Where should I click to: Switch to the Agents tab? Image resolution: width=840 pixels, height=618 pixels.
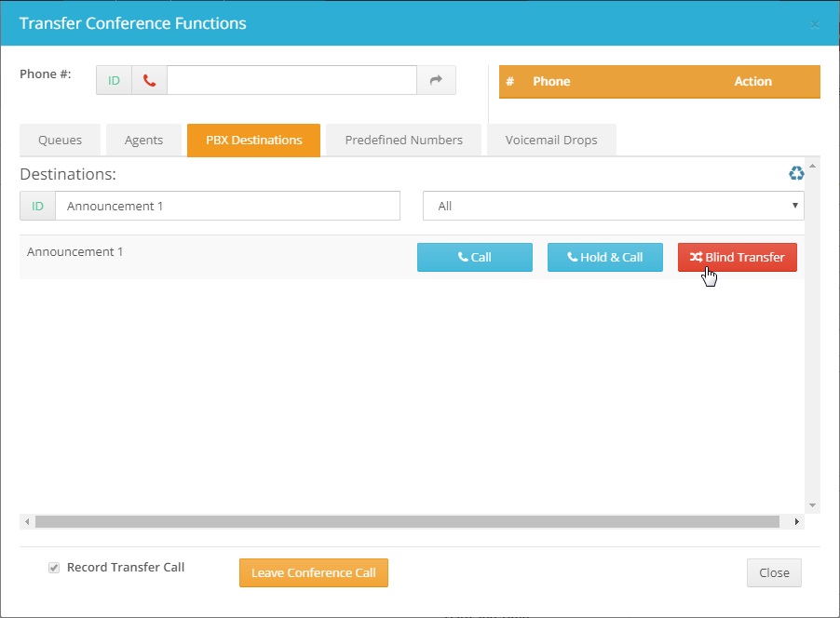click(x=143, y=141)
